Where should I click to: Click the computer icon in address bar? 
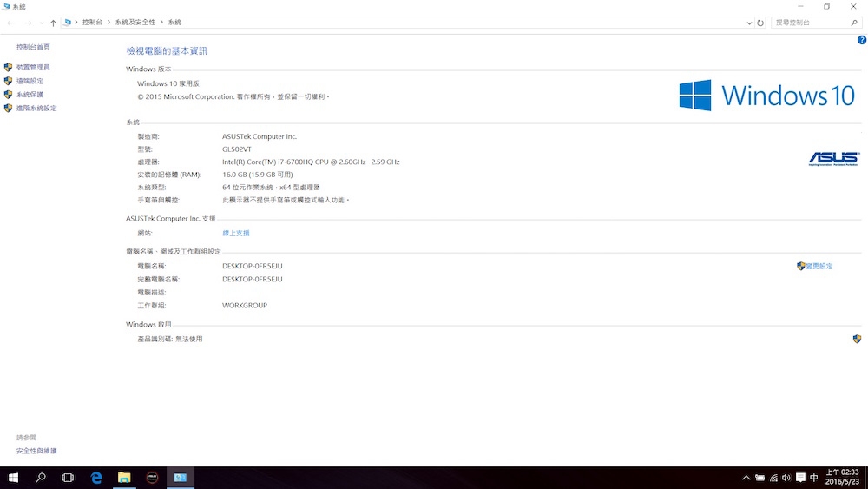pyautogui.click(x=68, y=23)
